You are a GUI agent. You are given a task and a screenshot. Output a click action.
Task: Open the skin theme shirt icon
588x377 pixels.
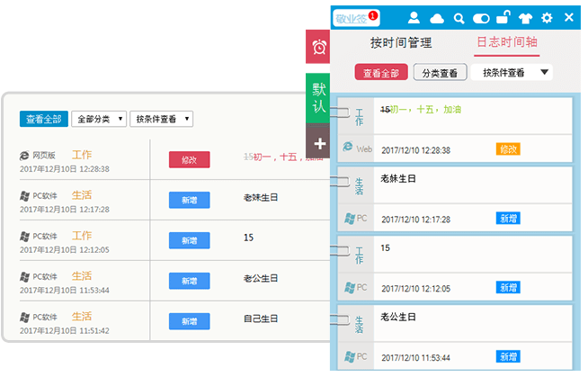pyautogui.click(x=526, y=18)
